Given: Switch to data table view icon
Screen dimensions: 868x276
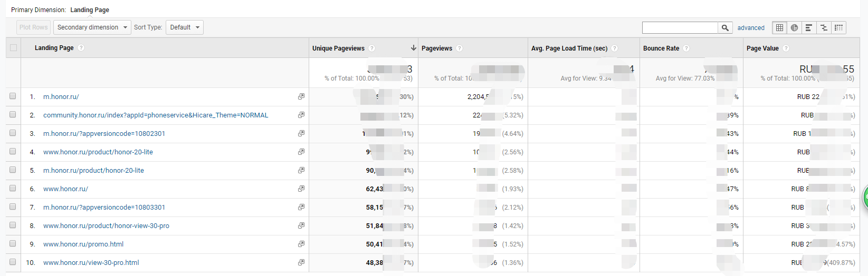Looking at the screenshot, I should (779, 28).
